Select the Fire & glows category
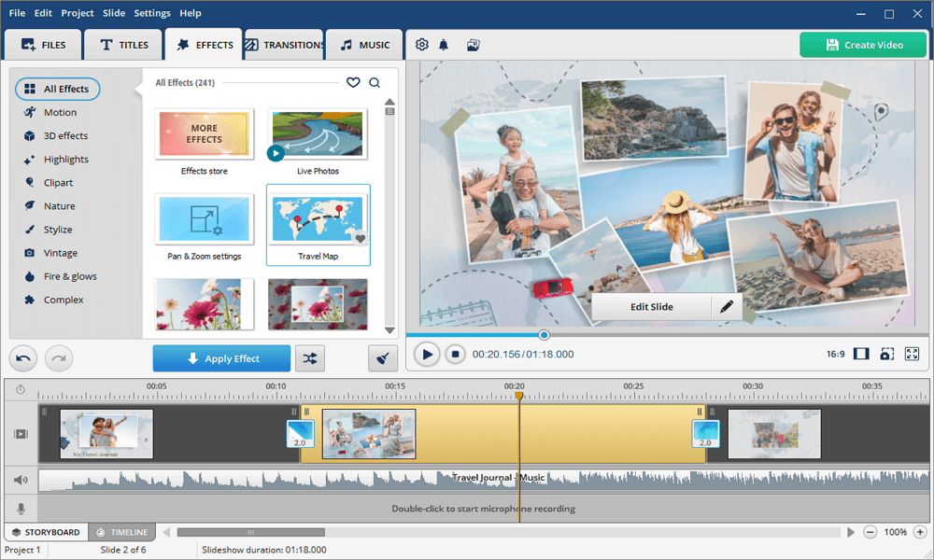 (70, 276)
